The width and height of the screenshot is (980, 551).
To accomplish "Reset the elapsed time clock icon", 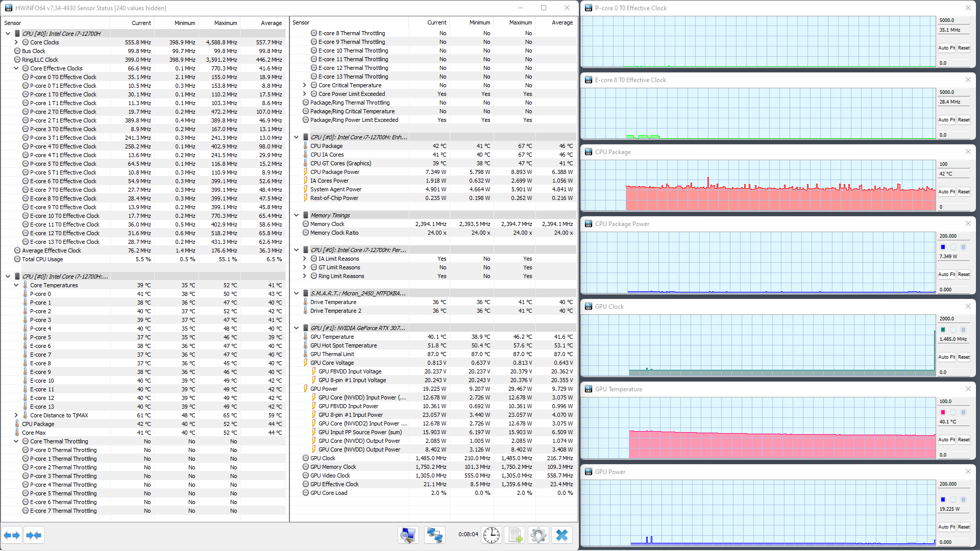I will tap(492, 535).
